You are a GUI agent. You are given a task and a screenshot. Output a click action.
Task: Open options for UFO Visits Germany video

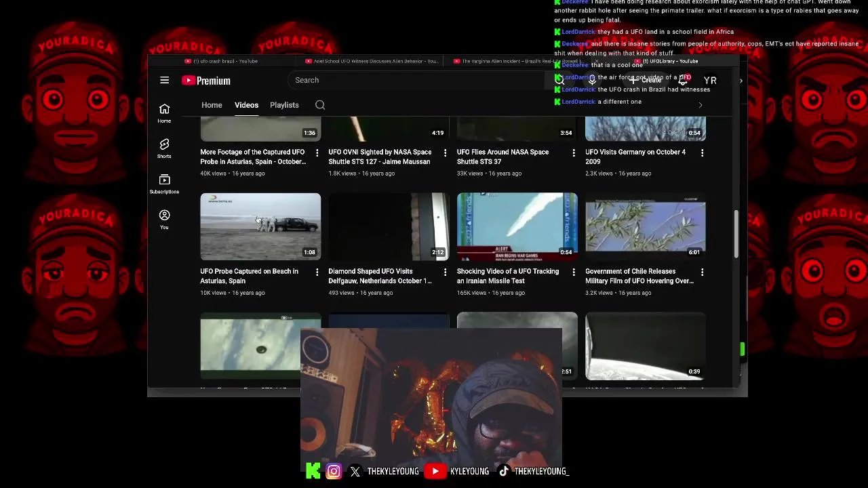pyautogui.click(x=702, y=153)
